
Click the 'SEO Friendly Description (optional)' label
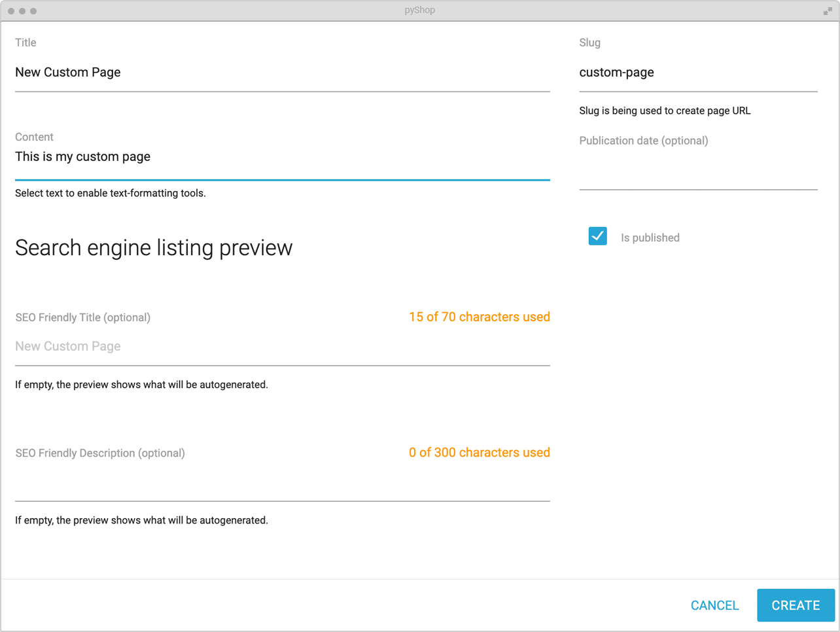pyautogui.click(x=100, y=453)
